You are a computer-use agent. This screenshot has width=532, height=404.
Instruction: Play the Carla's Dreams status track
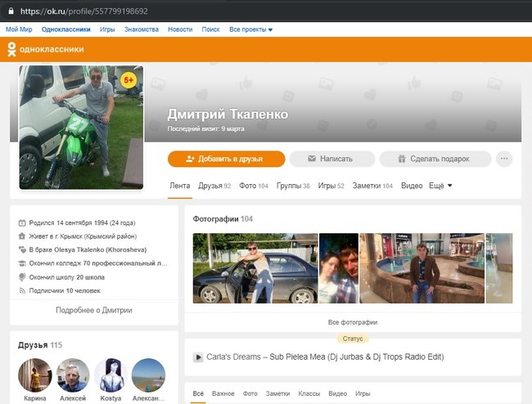pos(198,357)
